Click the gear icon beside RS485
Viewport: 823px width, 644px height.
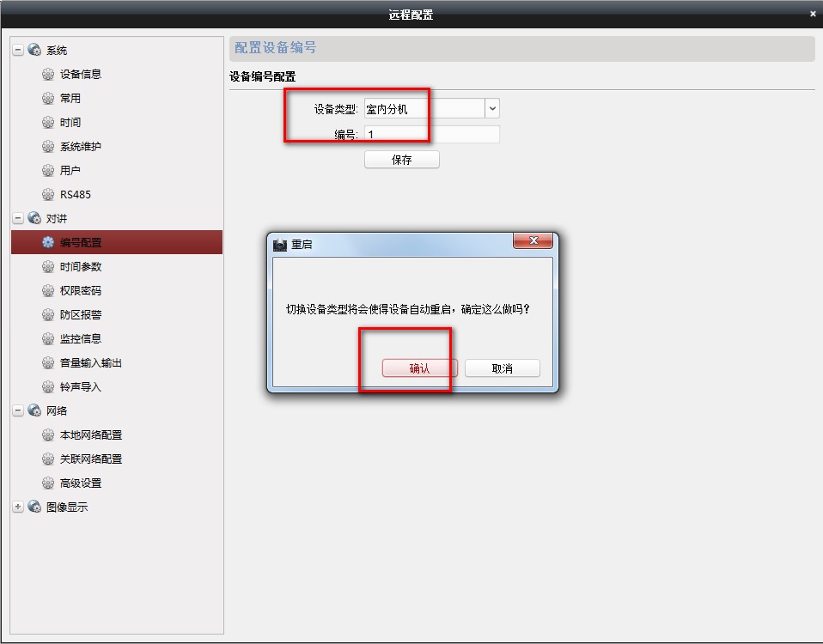pos(48,195)
